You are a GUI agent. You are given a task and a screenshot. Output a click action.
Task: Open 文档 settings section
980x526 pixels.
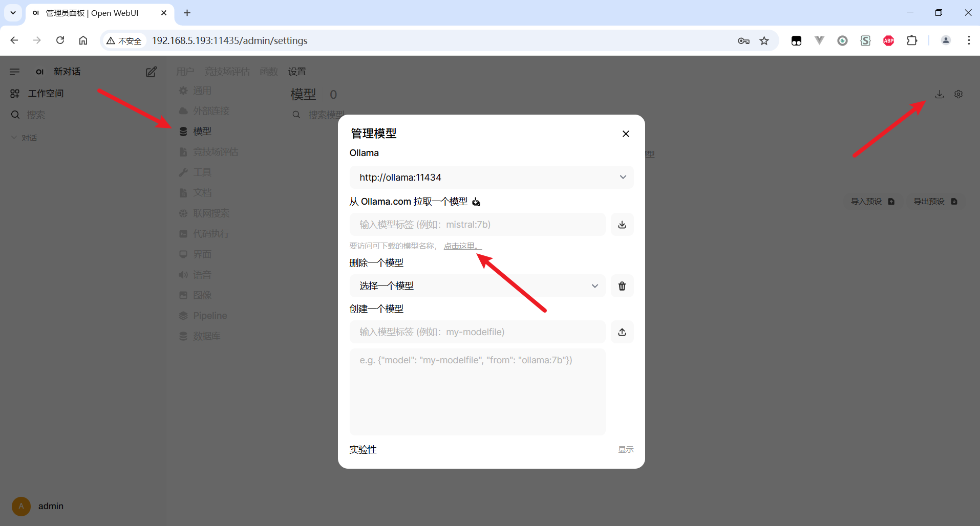click(195, 193)
